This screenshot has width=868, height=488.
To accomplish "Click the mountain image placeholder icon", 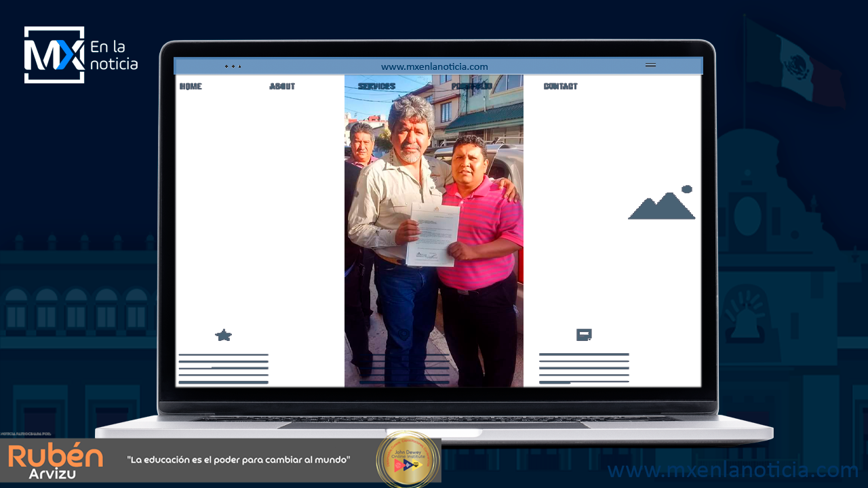I will (x=662, y=202).
